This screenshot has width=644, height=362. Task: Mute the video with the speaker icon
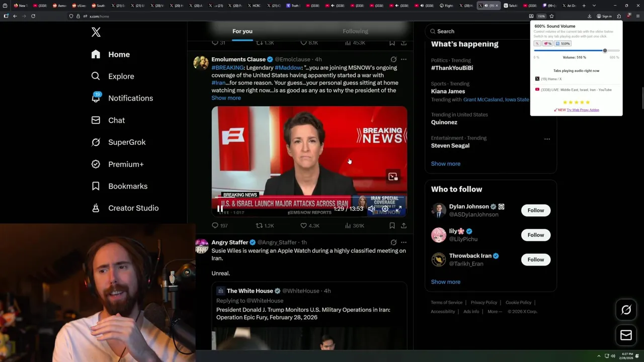coord(371,209)
